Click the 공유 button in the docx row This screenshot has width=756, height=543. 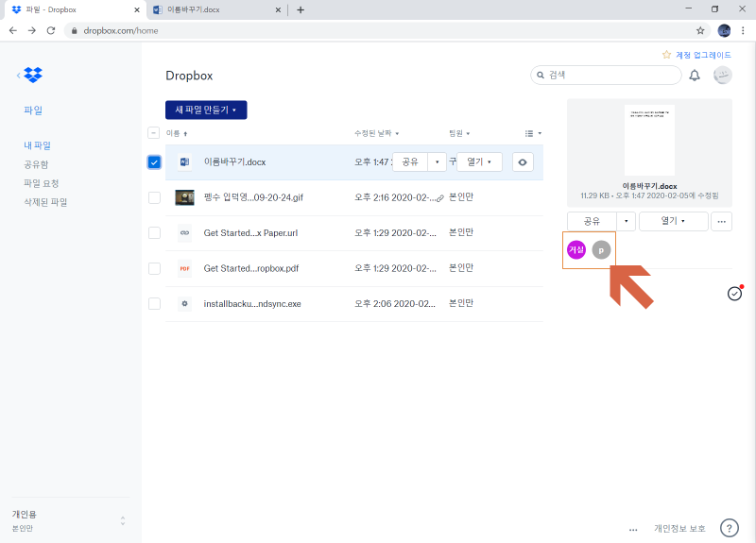[410, 161]
